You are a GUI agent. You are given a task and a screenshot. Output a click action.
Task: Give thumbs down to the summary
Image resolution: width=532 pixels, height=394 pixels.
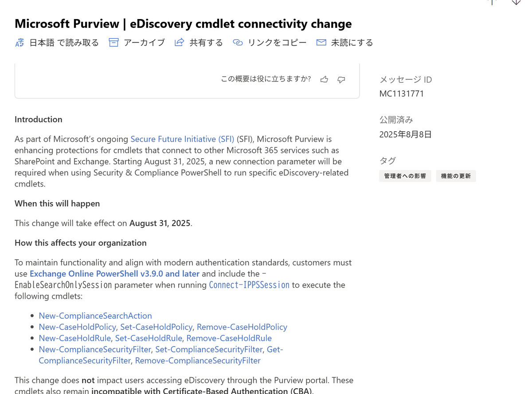click(341, 79)
